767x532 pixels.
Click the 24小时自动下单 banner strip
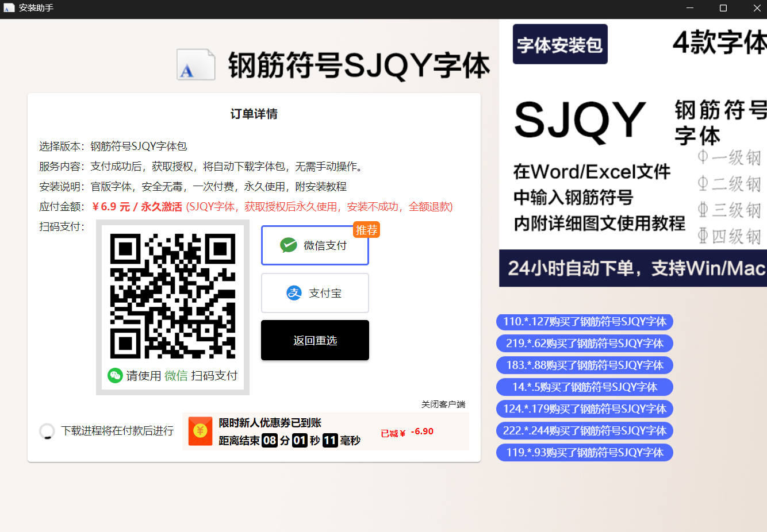click(x=633, y=268)
